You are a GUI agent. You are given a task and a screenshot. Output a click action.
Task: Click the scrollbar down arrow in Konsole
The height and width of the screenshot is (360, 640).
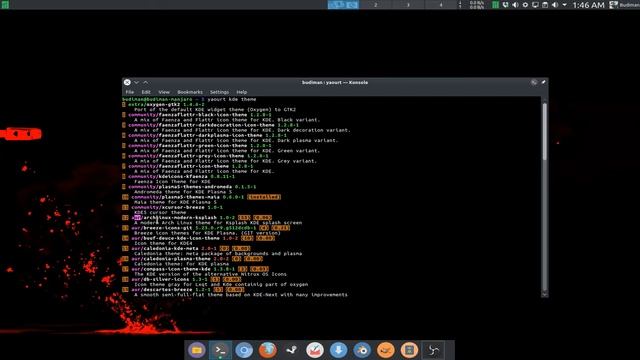tap(544, 294)
